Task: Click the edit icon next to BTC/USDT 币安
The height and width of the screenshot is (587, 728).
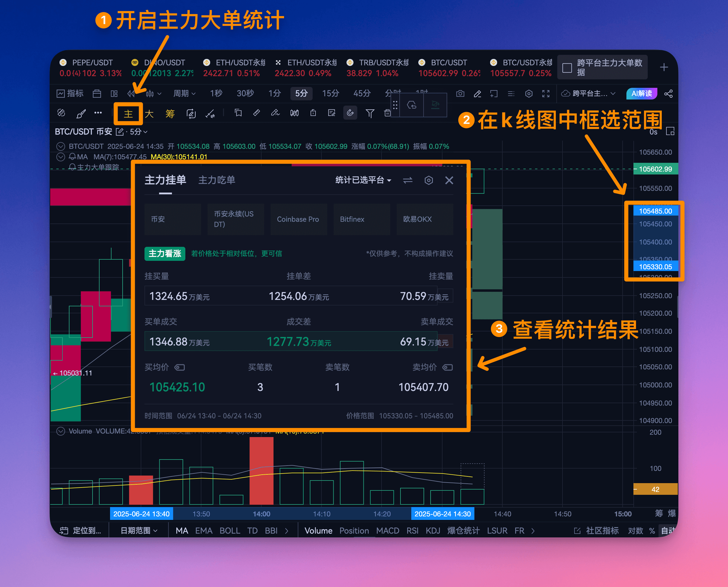Action: (119, 132)
